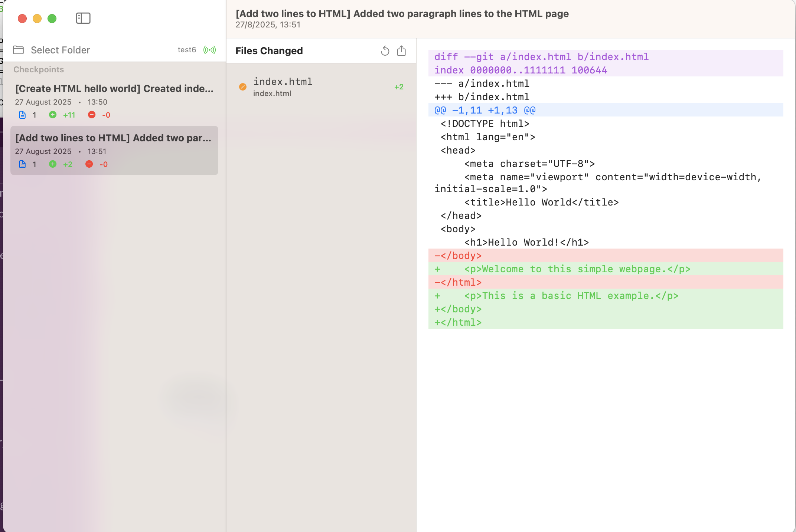Click orange modified badge next to index.html
The image size is (796, 532).
(243, 87)
